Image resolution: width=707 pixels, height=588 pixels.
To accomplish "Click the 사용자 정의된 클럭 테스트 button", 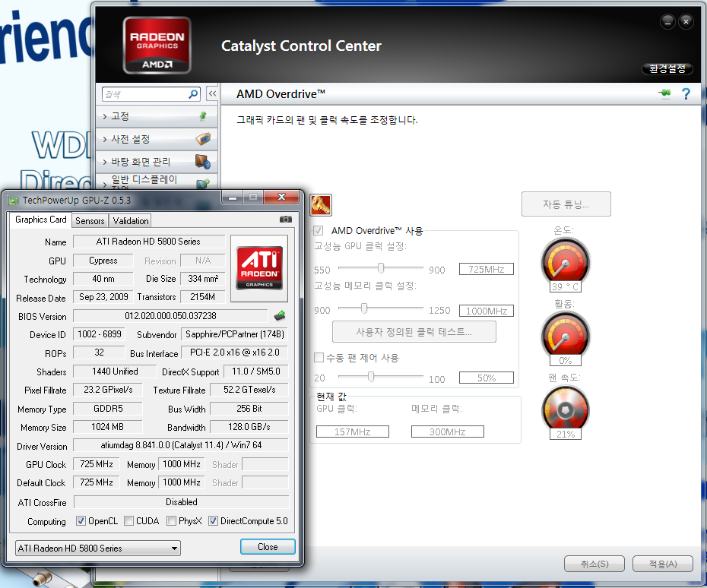I will tap(414, 332).
